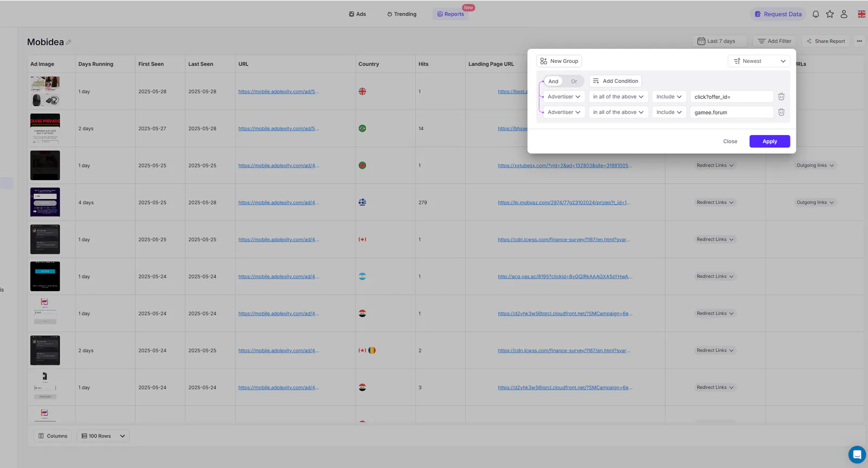Screen dimensions: 868x468
Task: Go to the Trending tab
Action: coord(402,14)
